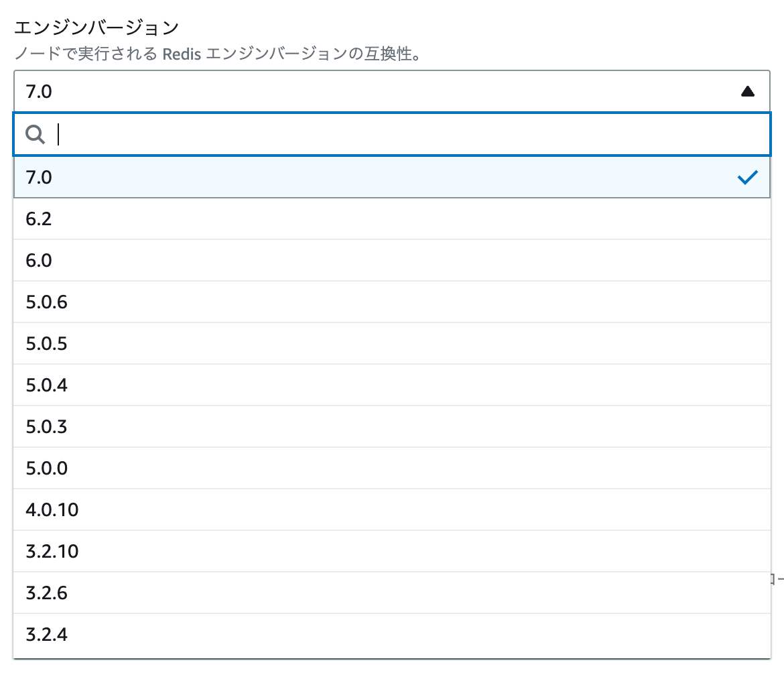The image size is (784, 673).
Task: Pick version 5.0.0 entry
Action: click(392, 467)
